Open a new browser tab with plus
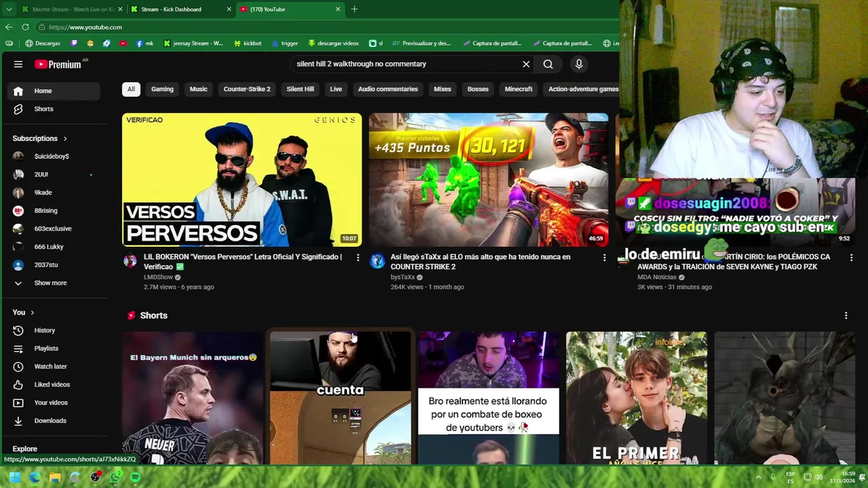This screenshot has width=868, height=488. point(354,9)
